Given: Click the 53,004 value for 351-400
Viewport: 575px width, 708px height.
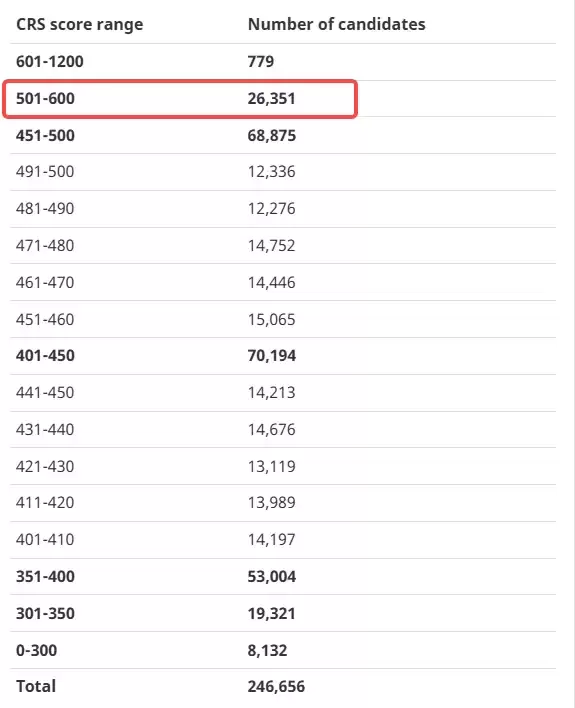Looking at the screenshot, I should tap(271, 577).
